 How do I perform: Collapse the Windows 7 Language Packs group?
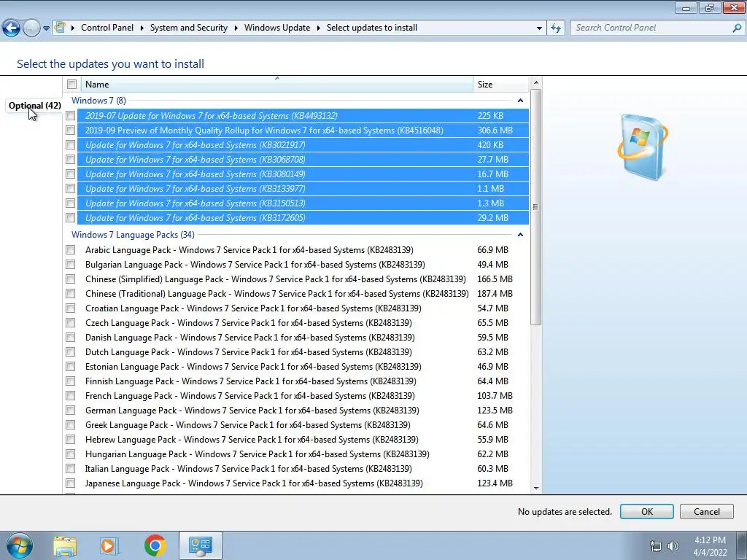[x=520, y=235]
